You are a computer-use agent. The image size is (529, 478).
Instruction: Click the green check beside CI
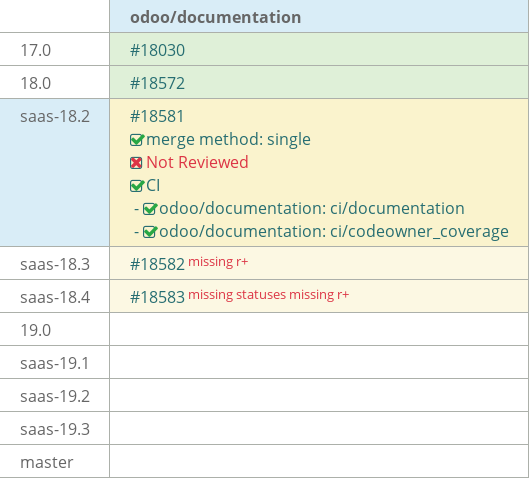pyautogui.click(x=137, y=186)
